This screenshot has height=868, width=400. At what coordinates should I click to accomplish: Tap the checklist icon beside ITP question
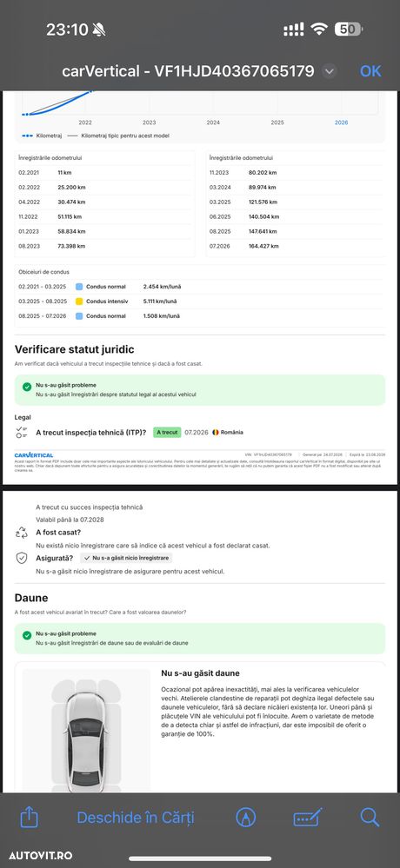click(22, 433)
